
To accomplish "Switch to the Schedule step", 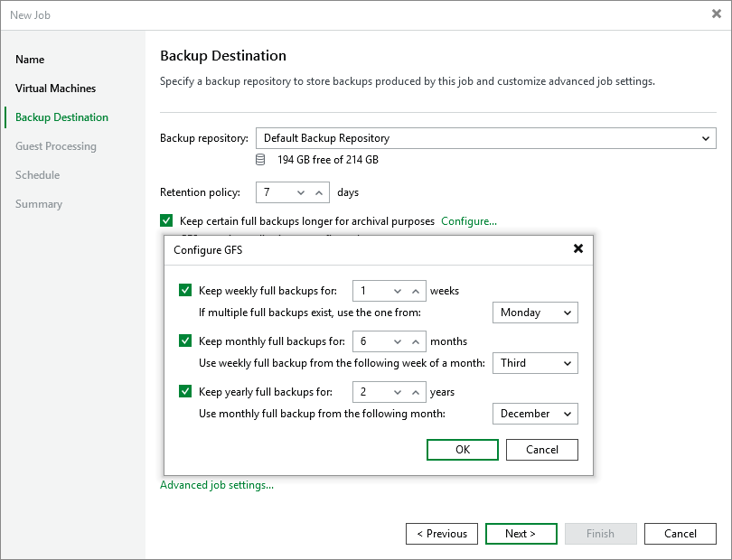I will pos(37,175).
